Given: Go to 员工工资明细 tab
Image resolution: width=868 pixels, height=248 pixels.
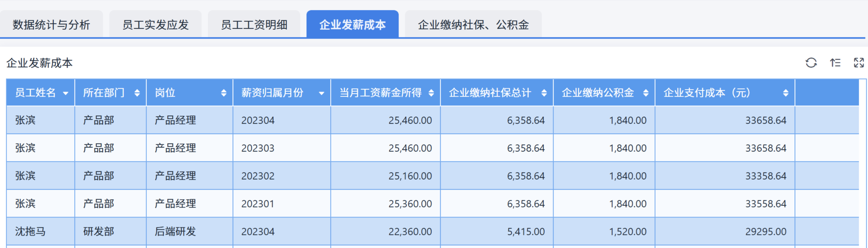Looking at the screenshot, I should pyautogui.click(x=254, y=24).
